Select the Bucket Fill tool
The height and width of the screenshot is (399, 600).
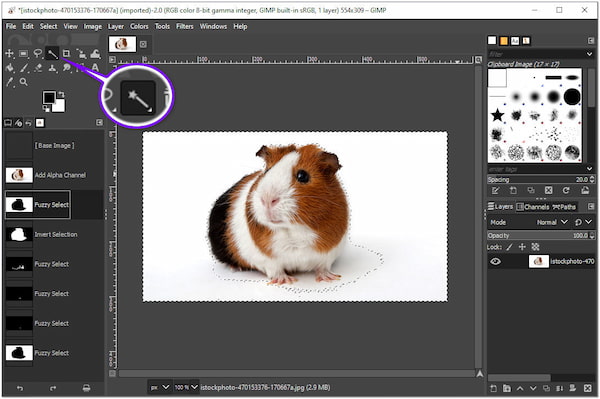pos(10,68)
